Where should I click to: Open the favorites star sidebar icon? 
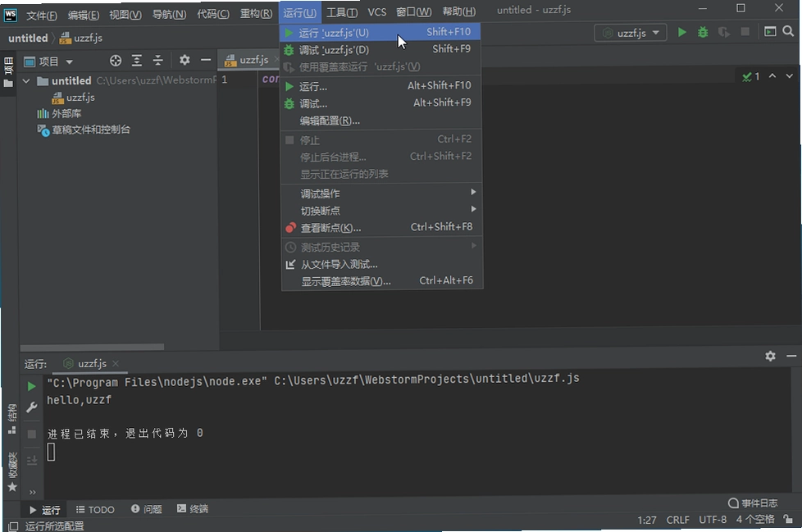coord(12,487)
